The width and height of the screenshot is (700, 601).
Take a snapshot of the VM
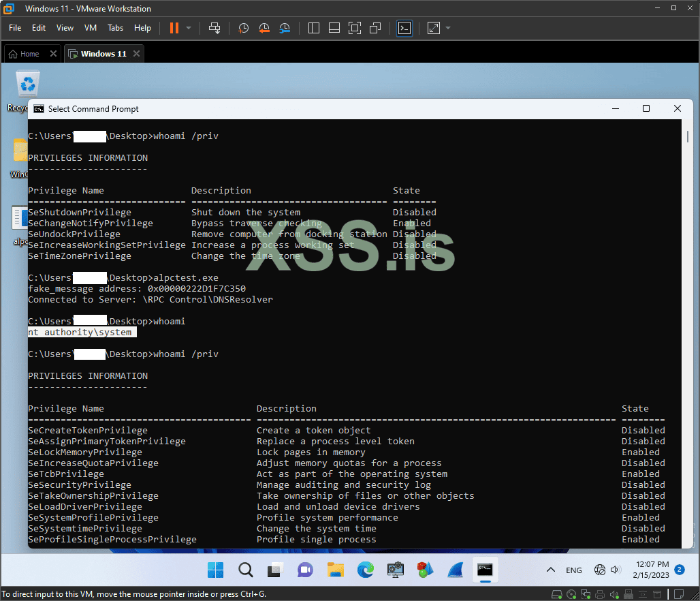[243, 28]
